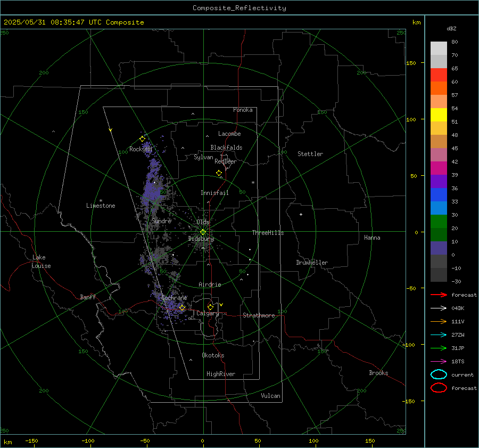Select the yellow diamond marker beside Cochrane

click(x=183, y=308)
